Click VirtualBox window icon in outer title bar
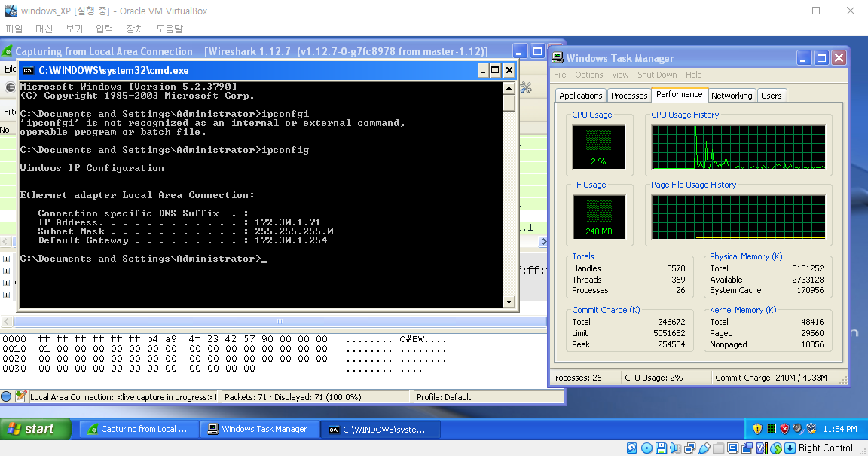Viewport: 868px width, 456px height. [x=11, y=11]
